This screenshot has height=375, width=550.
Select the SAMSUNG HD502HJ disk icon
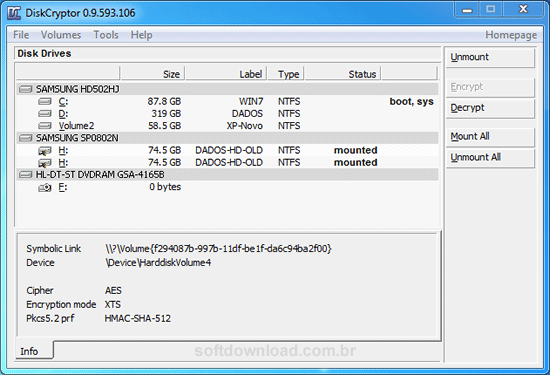(26, 89)
